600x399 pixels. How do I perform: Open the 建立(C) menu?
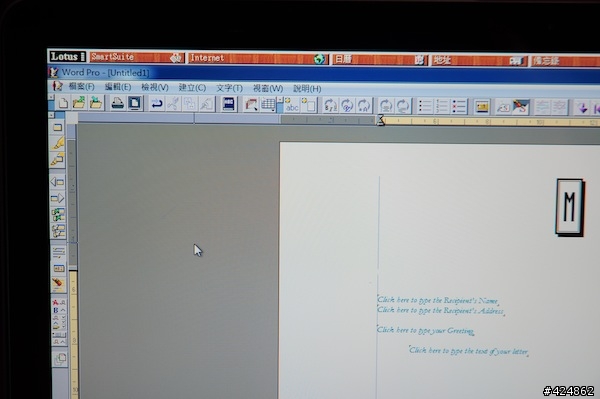192,88
